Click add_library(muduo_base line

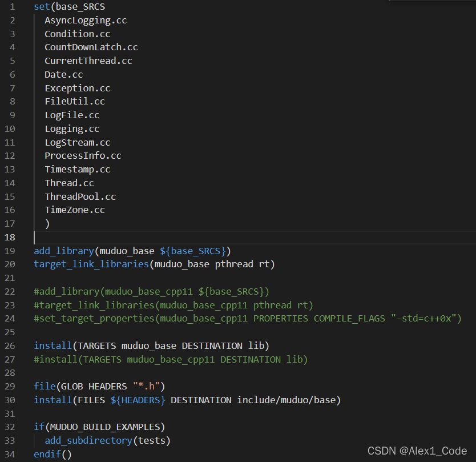click(132, 251)
